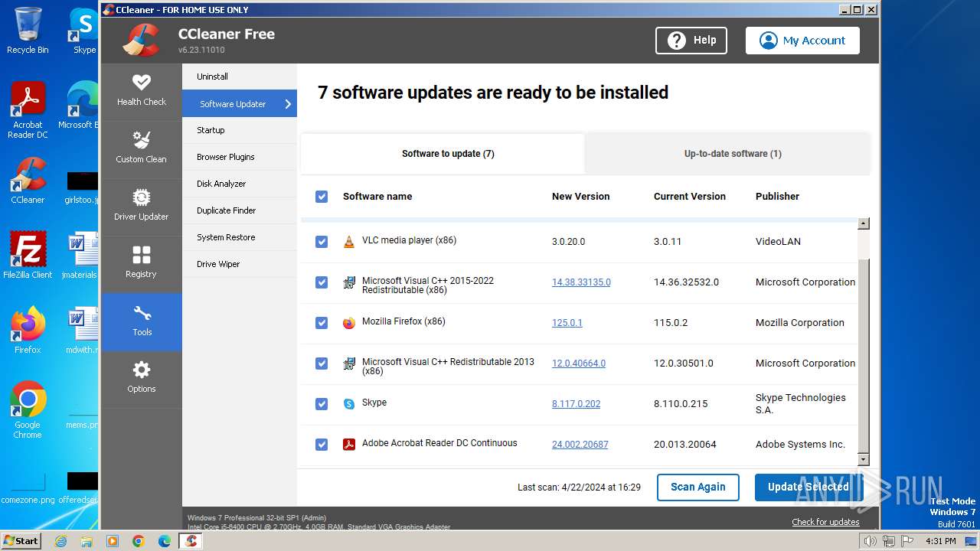Open Chrome from the taskbar

point(138,541)
